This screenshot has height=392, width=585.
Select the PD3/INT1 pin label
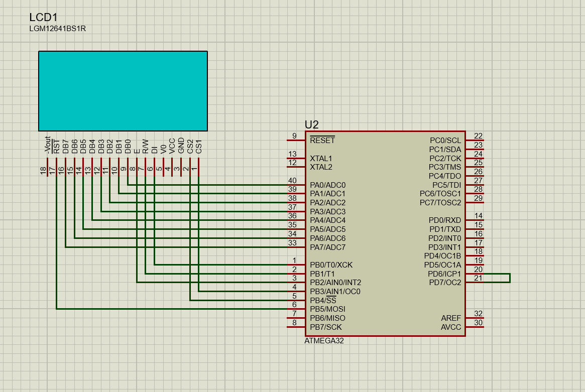tap(445, 247)
